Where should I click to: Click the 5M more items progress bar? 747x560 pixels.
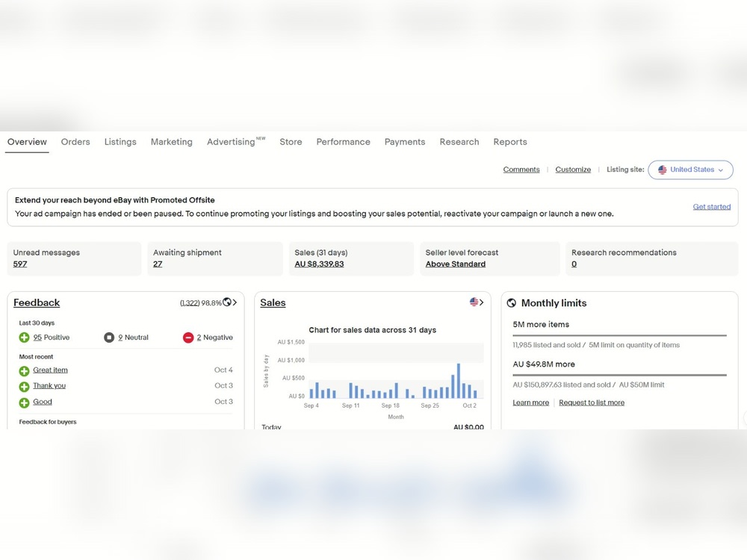coord(619,336)
